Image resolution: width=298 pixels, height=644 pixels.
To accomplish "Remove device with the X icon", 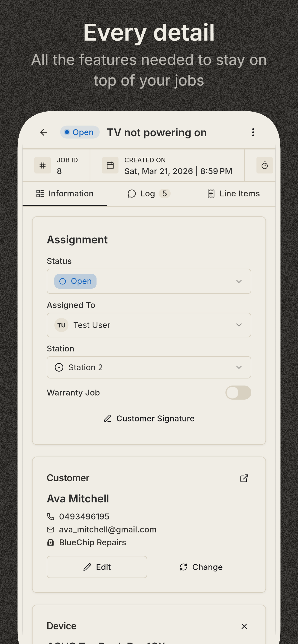I will coord(244,626).
